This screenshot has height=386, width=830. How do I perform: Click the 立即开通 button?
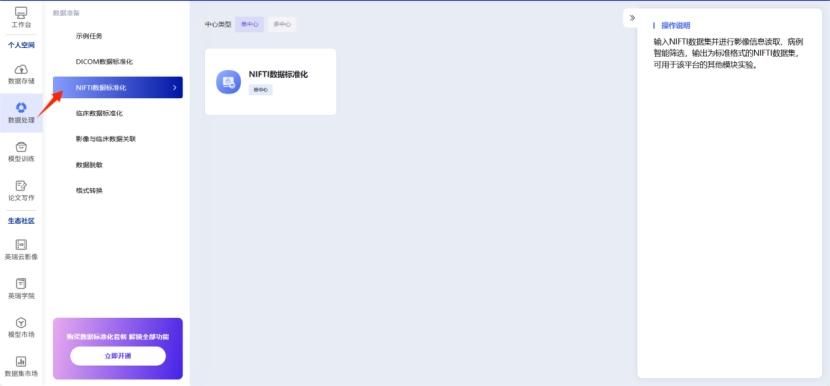(118, 356)
